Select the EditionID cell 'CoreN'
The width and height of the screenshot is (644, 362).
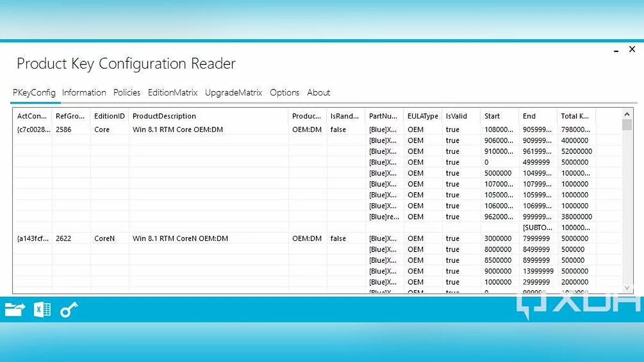coord(105,239)
